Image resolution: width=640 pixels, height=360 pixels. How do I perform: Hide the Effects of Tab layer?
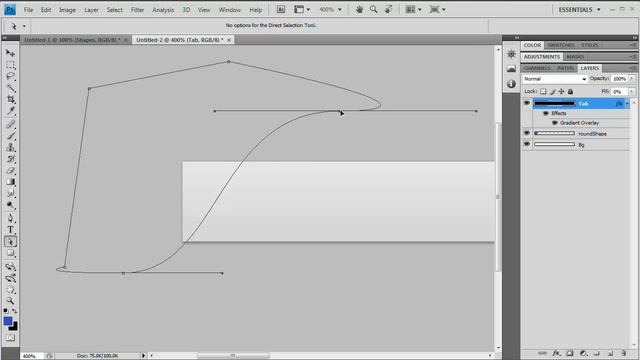(x=546, y=113)
